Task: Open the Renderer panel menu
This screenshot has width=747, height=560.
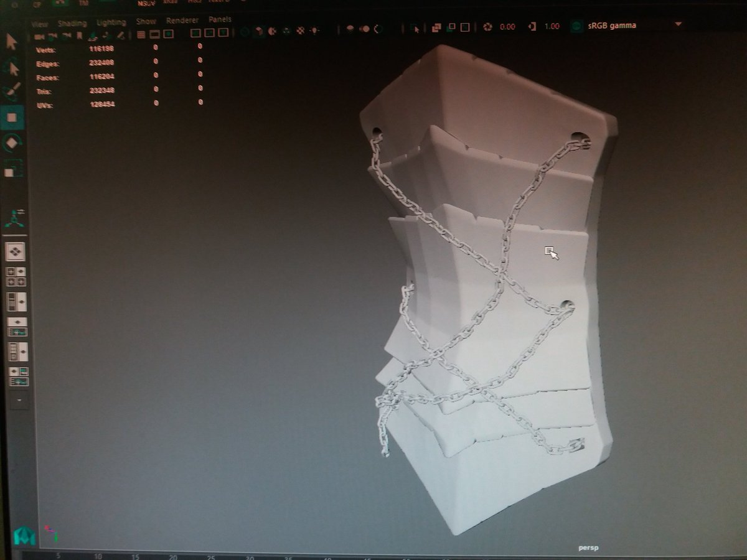Action: point(182,21)
